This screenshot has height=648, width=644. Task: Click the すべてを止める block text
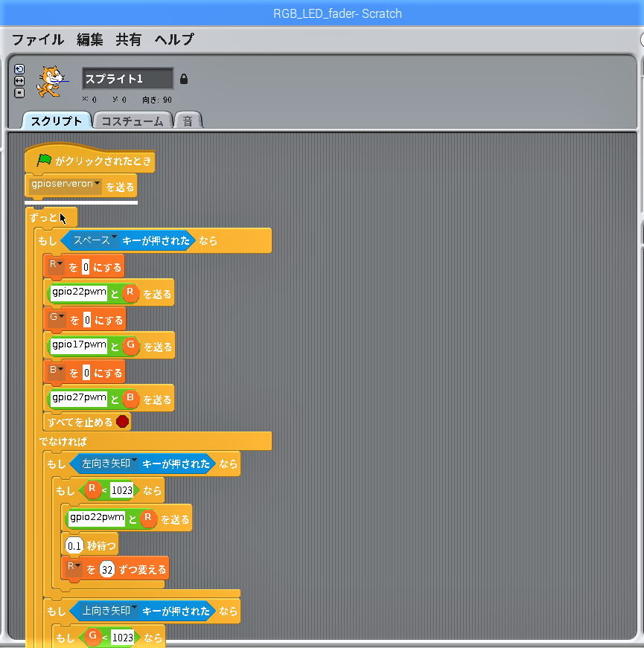coord(80,422)
